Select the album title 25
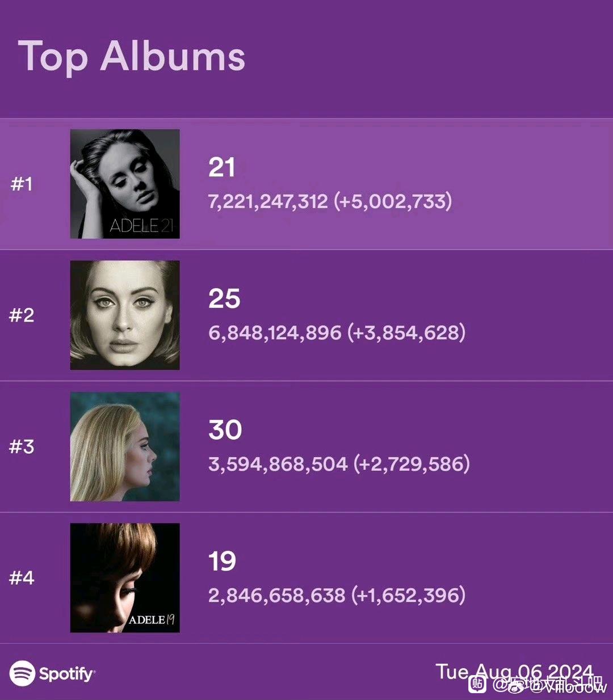Image resolution: width=613 pixels, height=700 pixels. point(224,299)
